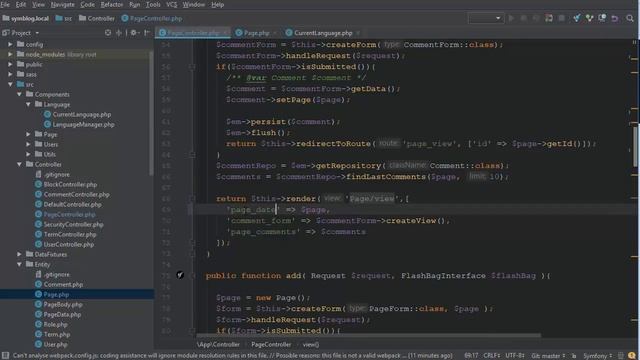Close the PageController.php editor tab
The image size is (640, 360).
[225, 33]
